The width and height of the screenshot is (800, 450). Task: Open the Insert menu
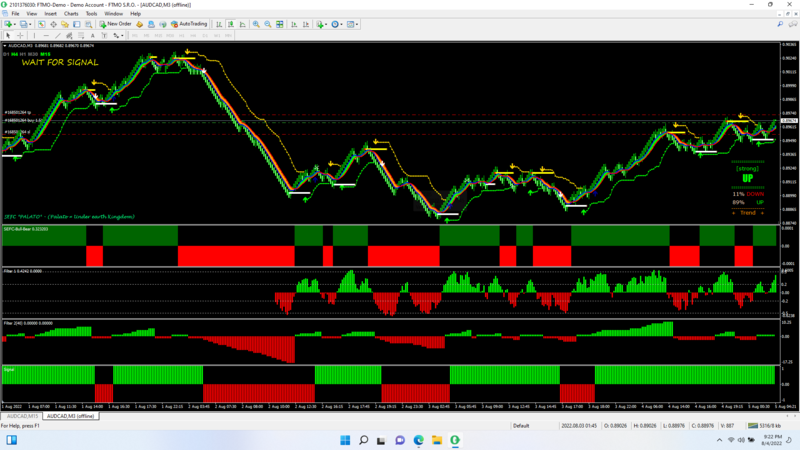[x=50, y=14]
